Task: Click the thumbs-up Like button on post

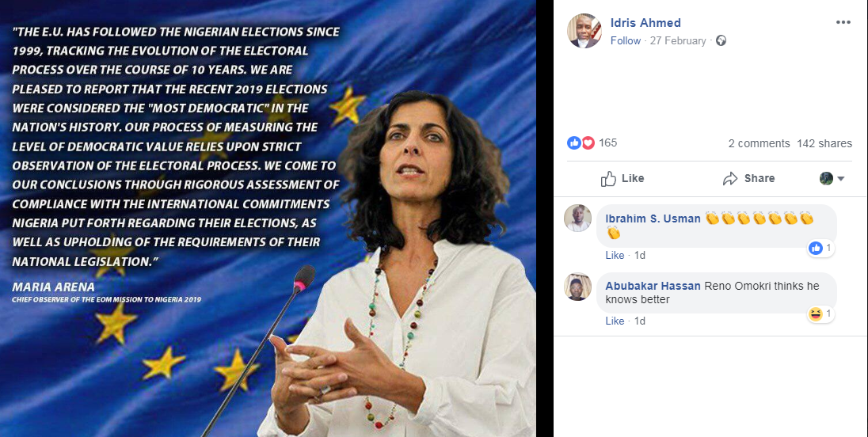Action: (x=622, y=178)
